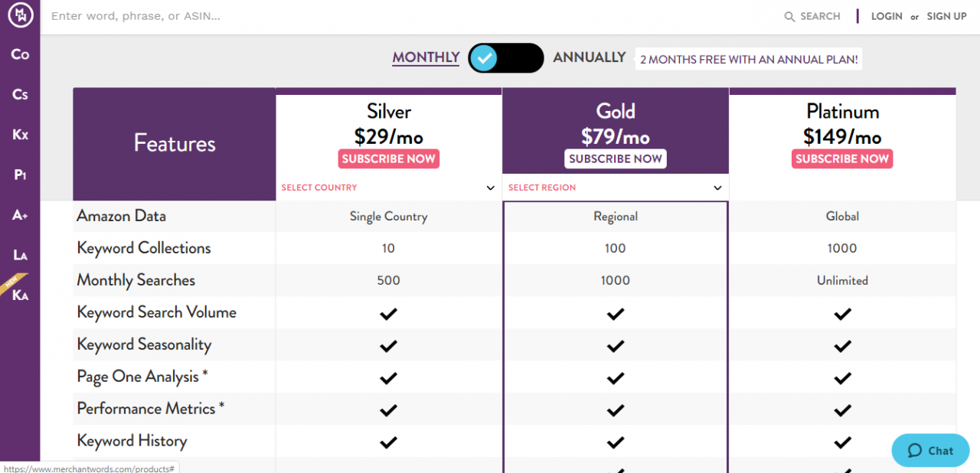Expand the Select Country dropdown
The image size is (980, 473).
[x=388, y=188]
